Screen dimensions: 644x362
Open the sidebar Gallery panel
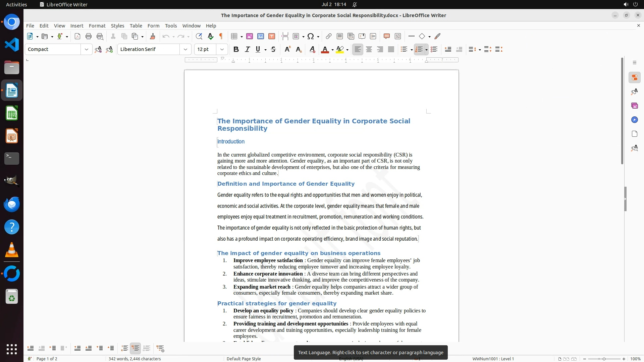click(634, 106)
